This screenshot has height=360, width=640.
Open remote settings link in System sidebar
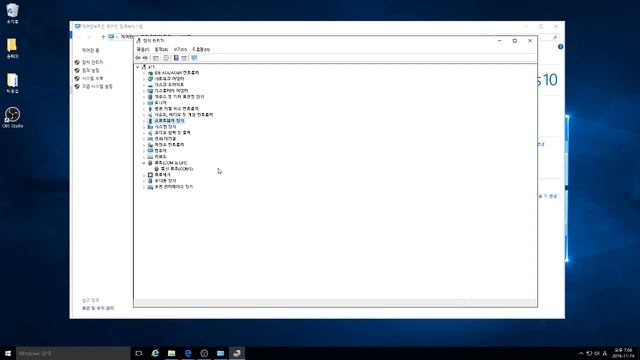tap(91, 71)
